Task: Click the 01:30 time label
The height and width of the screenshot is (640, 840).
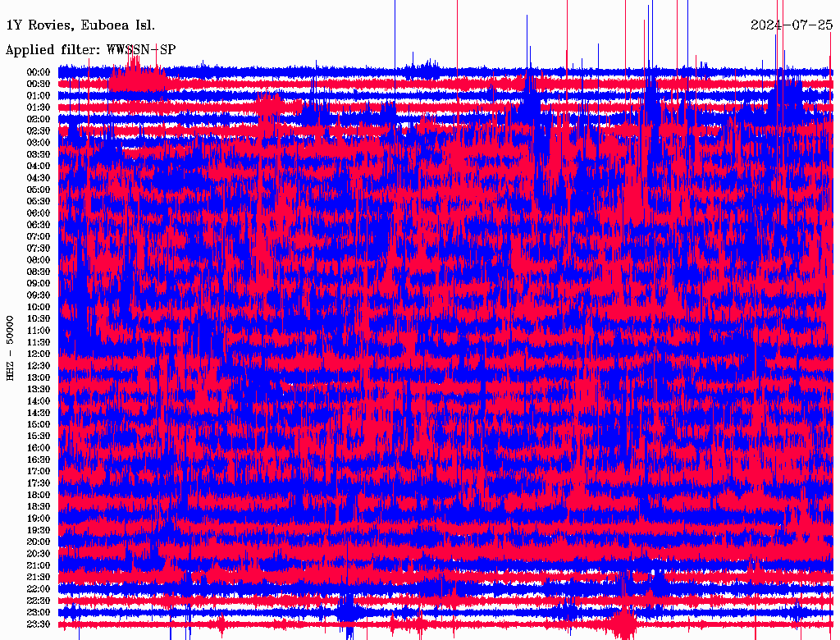Action: point(39,107)
